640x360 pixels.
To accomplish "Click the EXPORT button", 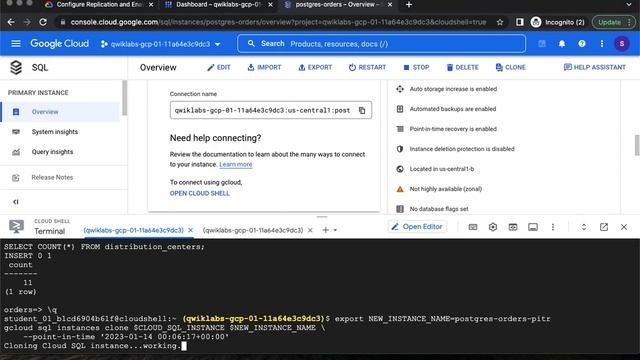I will [x=315, y=67].
